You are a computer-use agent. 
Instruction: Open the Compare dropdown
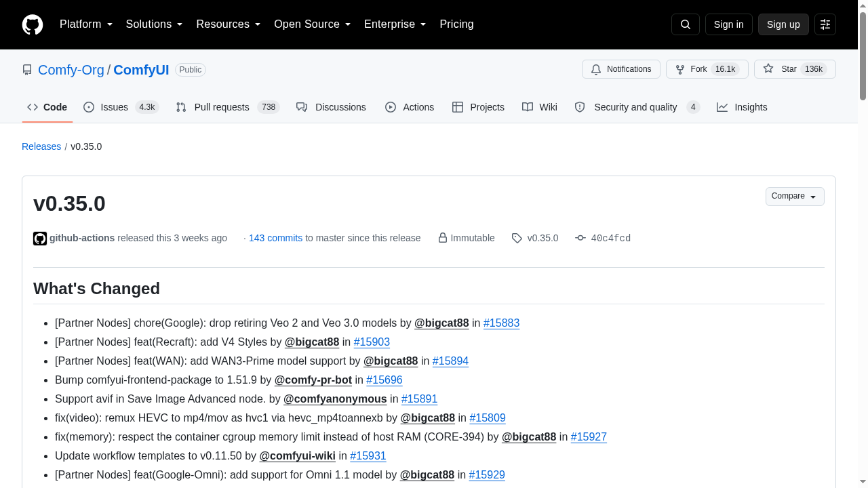point(795,197)
